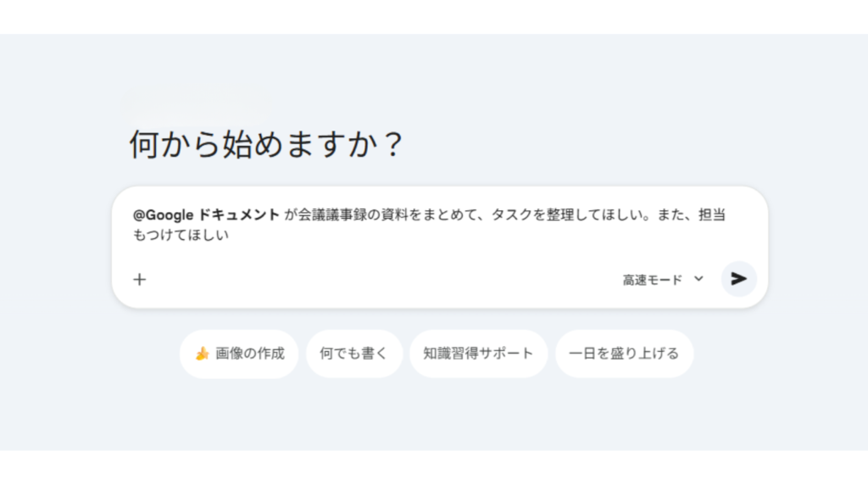Pick the 一日を盛り上げる suggestion chip
This screenshot has height=485, width=868.
coord(624,354)
